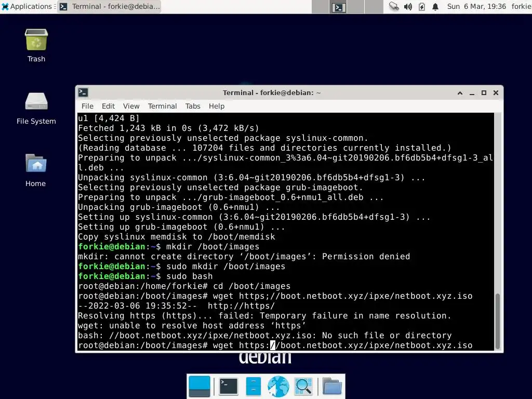The width and height of the screenshot is (532, 399).
Task: Click the terminal icon in window title bar
Action: pyautogui.click(x=83, y=92)
